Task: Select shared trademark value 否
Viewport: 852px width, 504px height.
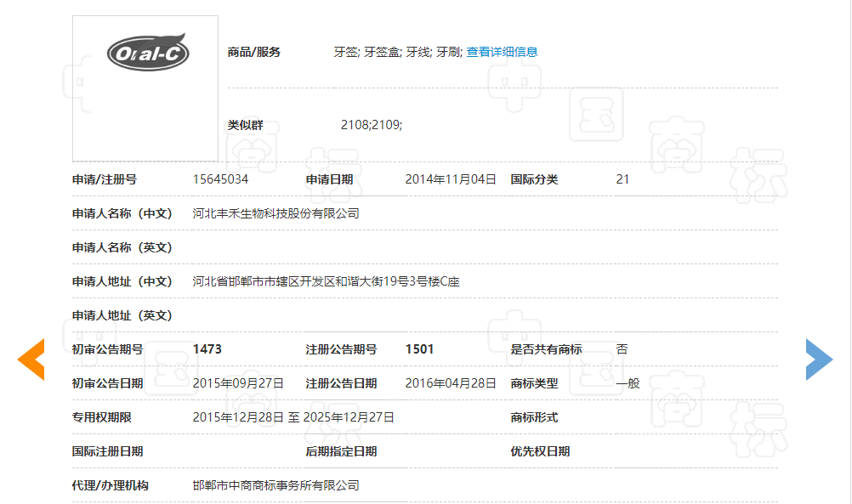Action: pos(622,349)
